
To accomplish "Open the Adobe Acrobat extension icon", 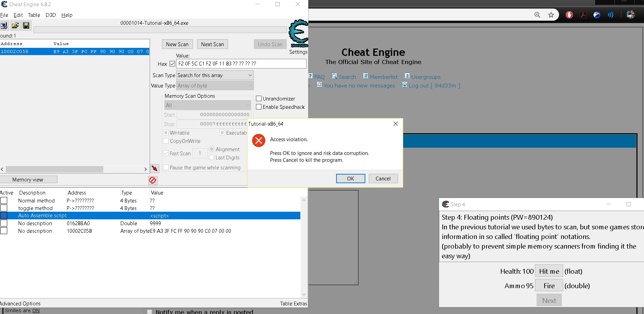I will click(583, 15).
